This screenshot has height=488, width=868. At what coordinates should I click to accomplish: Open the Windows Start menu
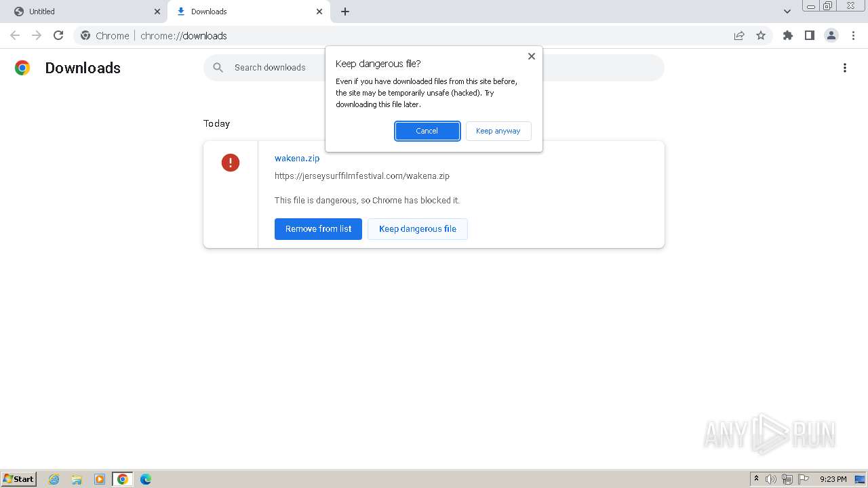(x=19, y=479)
